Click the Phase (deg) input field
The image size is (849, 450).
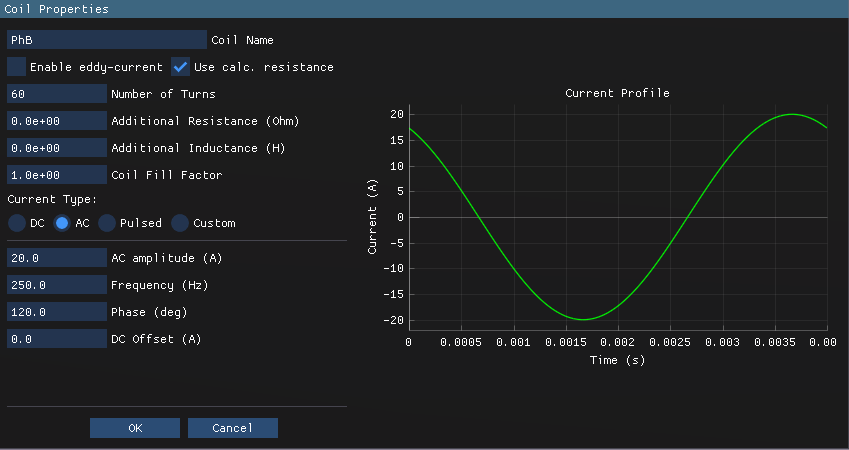click(57, 312)
